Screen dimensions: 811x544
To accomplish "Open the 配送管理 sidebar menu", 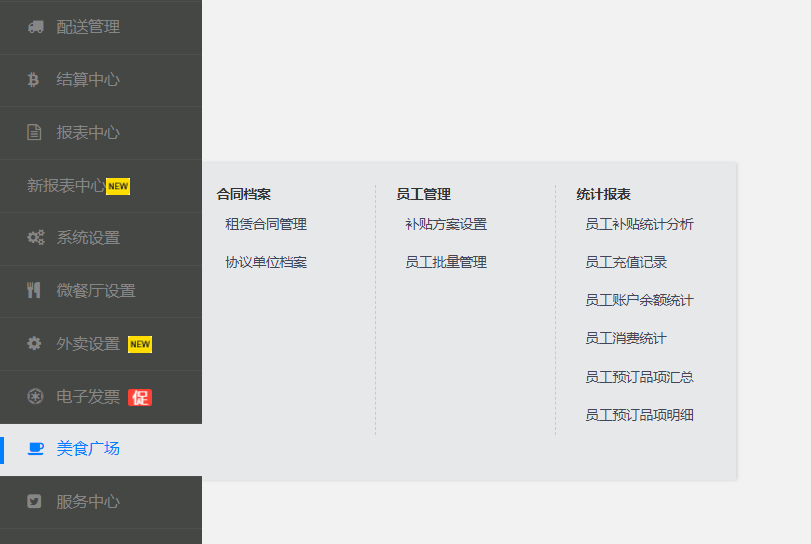I will pyautogui.click(x=101, y=27).
